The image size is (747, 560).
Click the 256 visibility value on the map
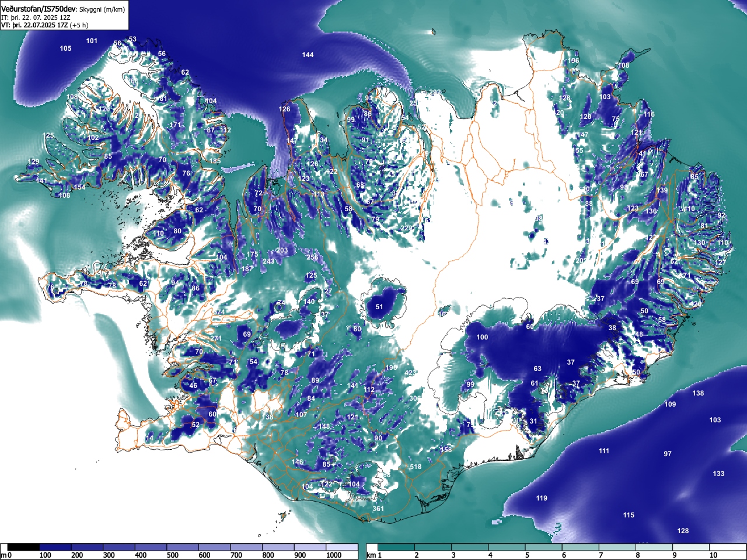[312, 257]
